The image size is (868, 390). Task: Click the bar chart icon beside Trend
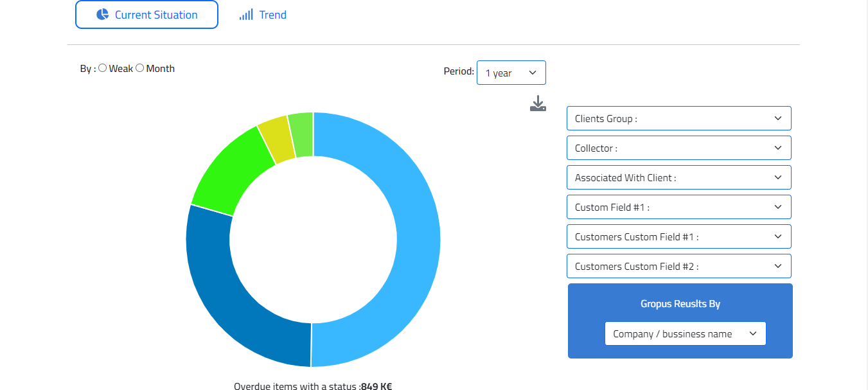pos(246,15)
